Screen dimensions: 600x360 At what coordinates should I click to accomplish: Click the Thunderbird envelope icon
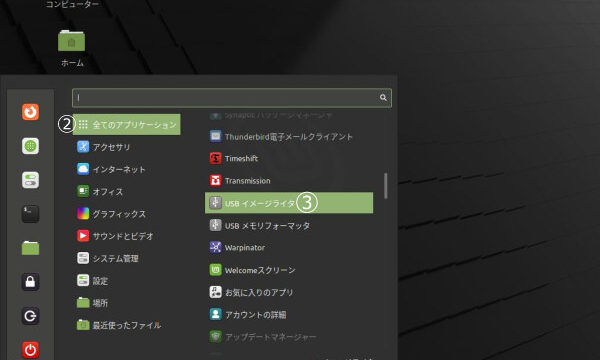pos(215,136)
